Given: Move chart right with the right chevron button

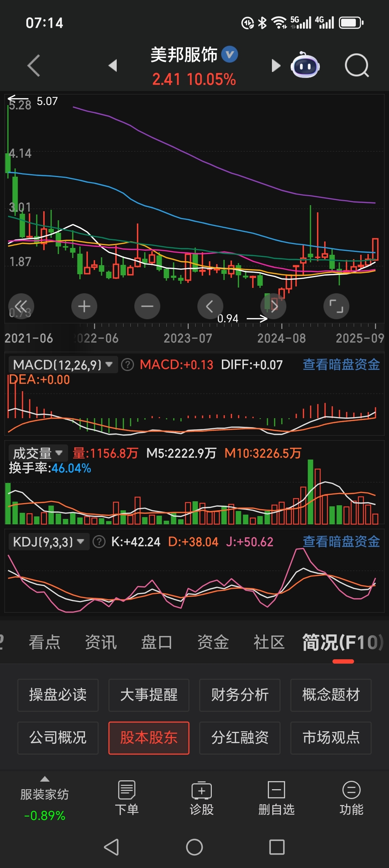Looking at the screenshot, I should [x=273, y=306].
